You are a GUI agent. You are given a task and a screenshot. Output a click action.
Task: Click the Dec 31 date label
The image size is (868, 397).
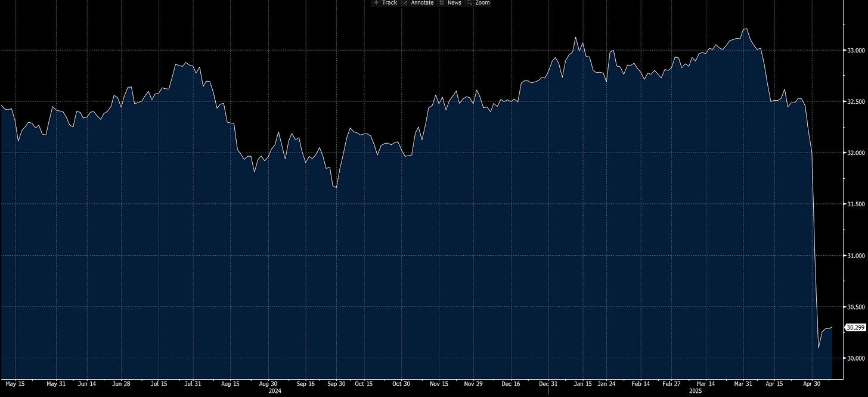[547, 384]
